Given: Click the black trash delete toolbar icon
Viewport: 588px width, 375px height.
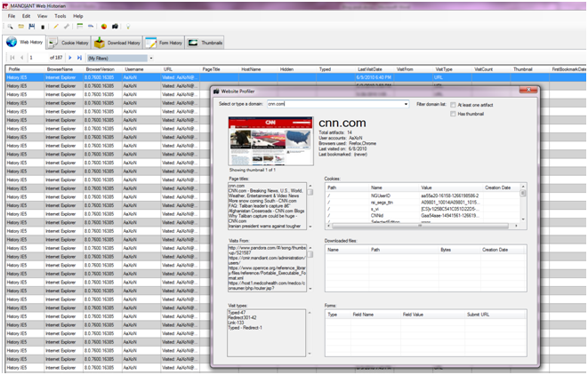Looking at the screenshot, I should (x=43, y=27).
